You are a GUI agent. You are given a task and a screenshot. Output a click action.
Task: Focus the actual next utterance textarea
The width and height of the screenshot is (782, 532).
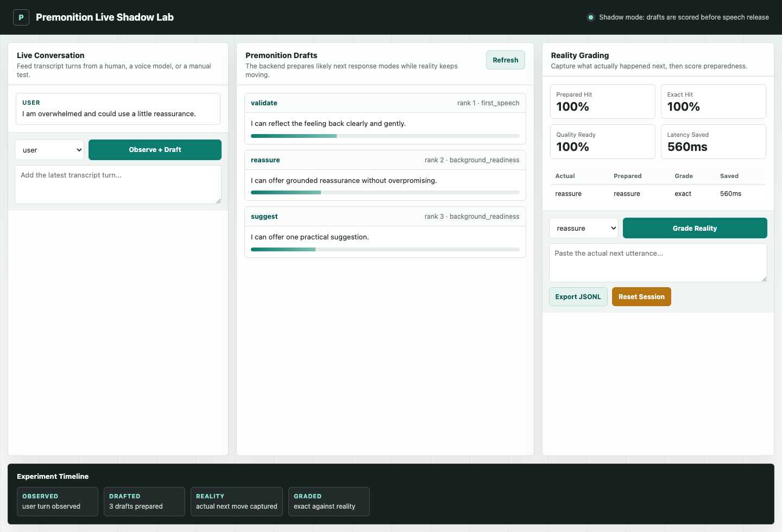658,263
